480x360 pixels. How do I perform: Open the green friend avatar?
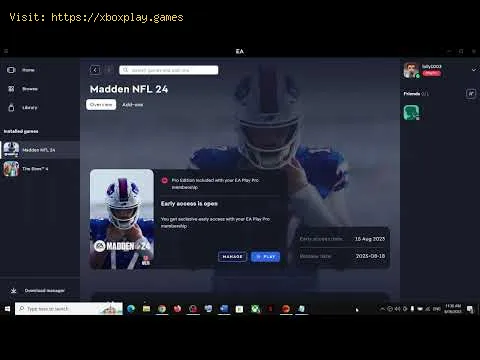[x=411, y=113]
